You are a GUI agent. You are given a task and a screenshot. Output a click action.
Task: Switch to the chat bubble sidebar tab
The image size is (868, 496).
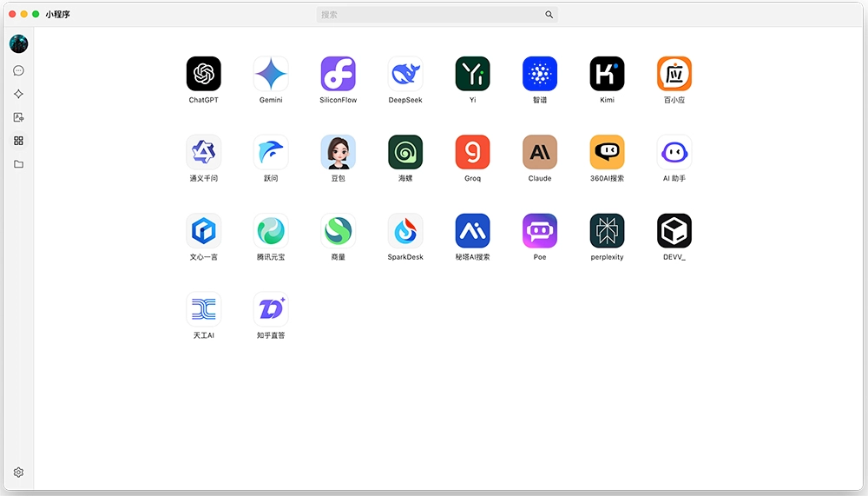[x=19, y=70]
